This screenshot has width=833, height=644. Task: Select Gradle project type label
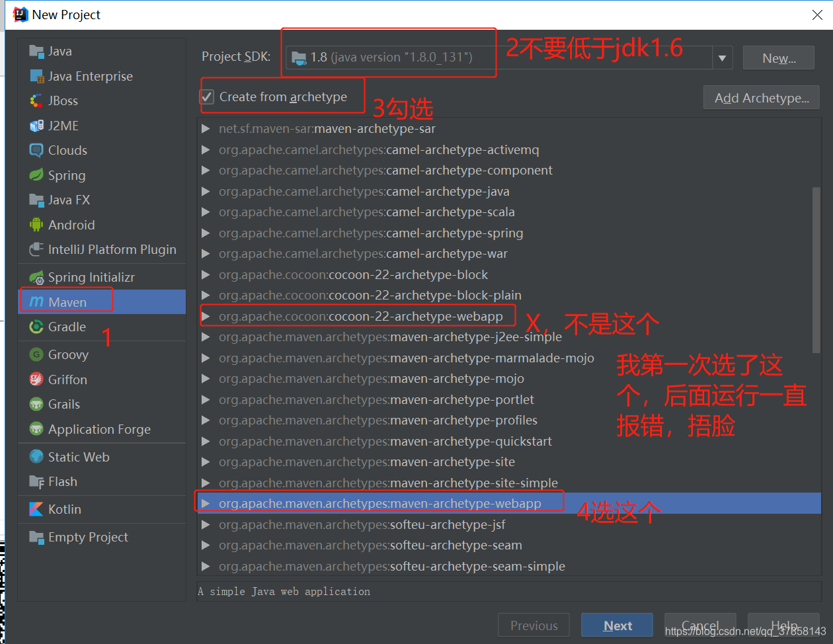pyautogui.click(x=67, y=327)
